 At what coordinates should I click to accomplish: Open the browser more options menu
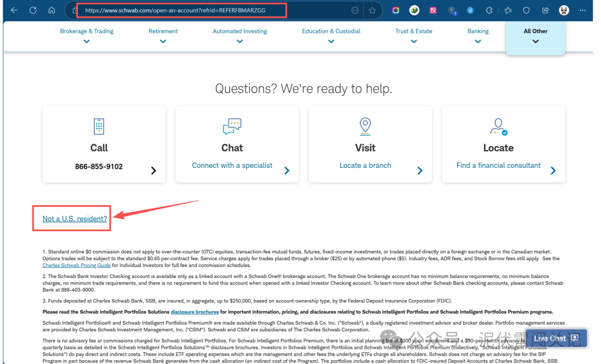point(583,11)
